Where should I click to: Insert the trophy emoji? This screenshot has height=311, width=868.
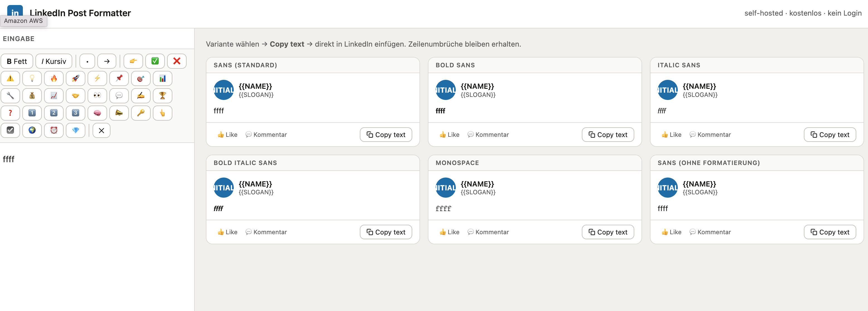point(162,96)
